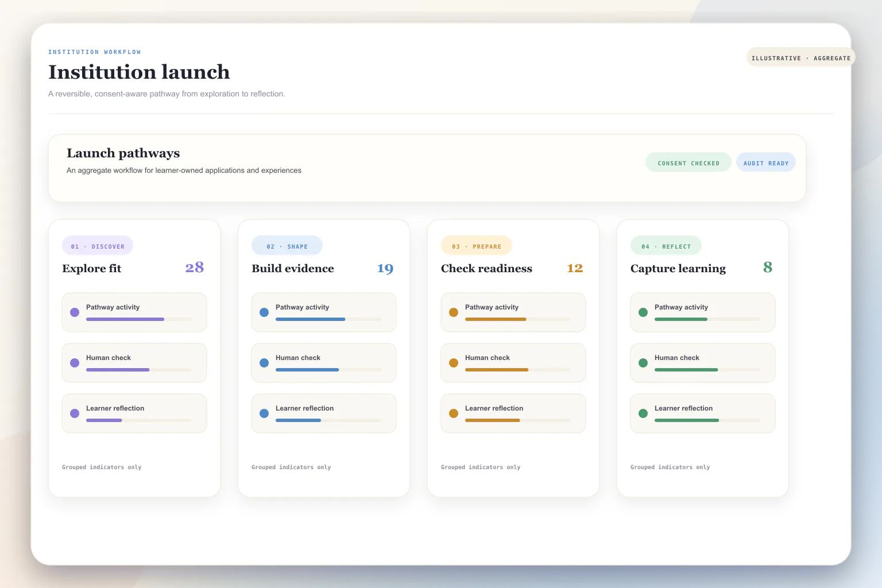Click the Learner reflection progress bar under Build evidence
The image size is (882, 588).
click(328, 420)
